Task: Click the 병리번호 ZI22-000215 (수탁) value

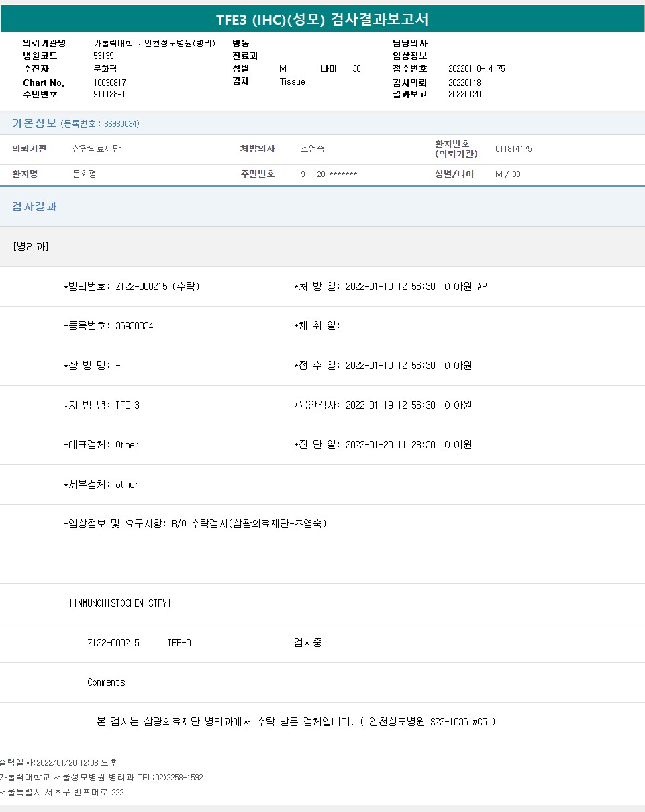Action: point(157,287)
